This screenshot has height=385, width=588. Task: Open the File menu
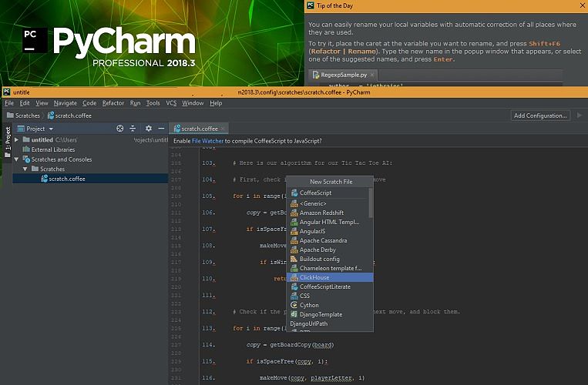point(9,103)
